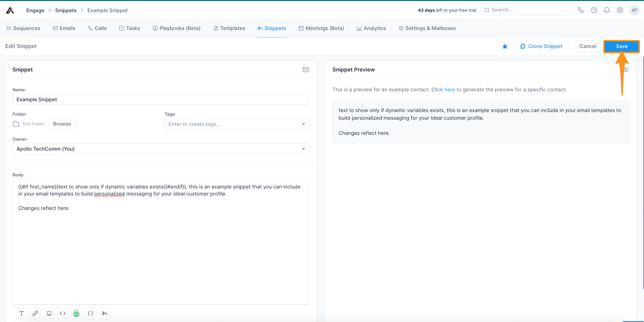Click the curly braces dynamic variables icon
Viewport: 644px width, 322px height.
click(90, 313)
